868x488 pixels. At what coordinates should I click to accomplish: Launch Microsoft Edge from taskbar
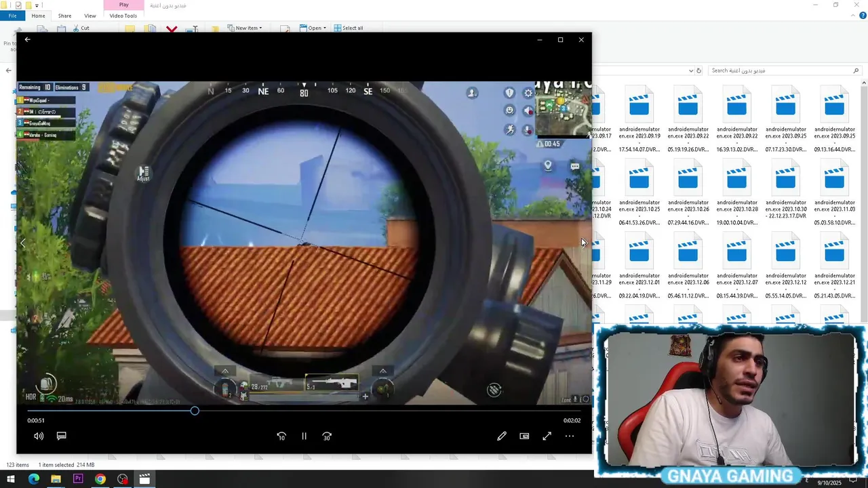click(33, 479)
